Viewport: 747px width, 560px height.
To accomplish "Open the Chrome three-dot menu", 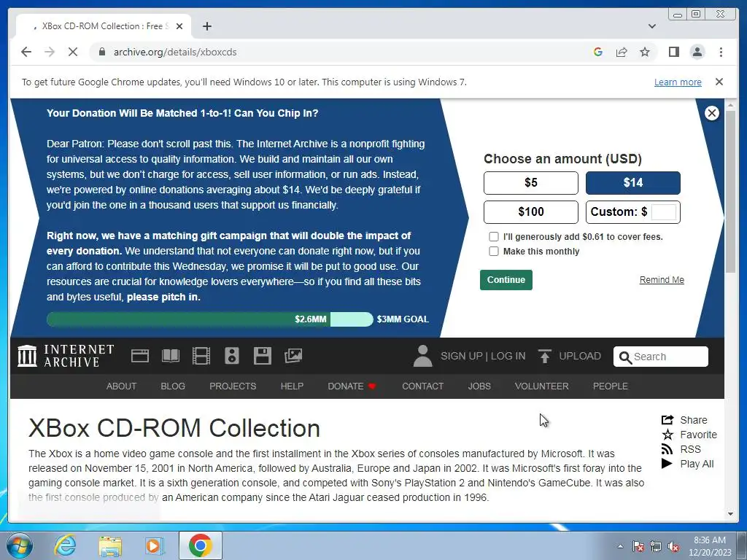I will [x=721, y=52].
